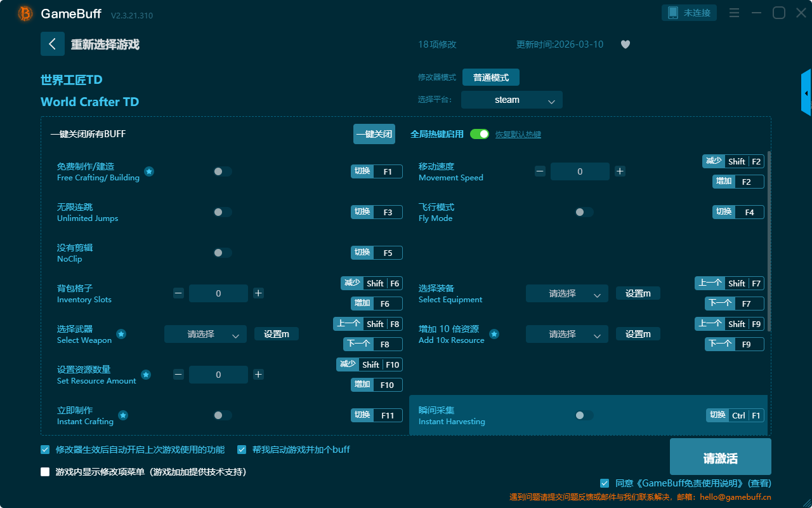The image size is (812, 508).
Task: Click the phone not-connected icon
Action: [673, 13]
